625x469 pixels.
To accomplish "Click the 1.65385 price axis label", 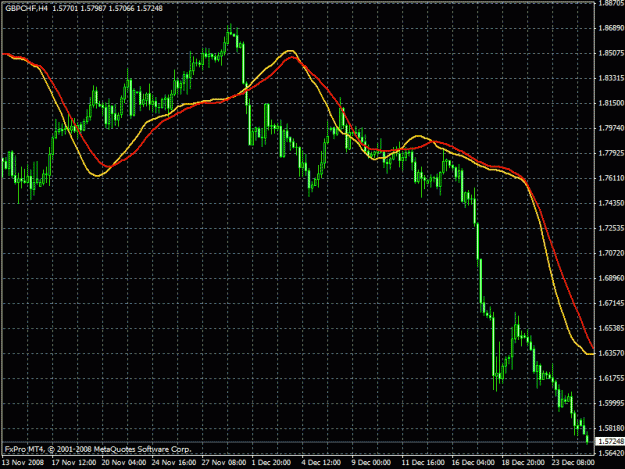I will coord(611,328).
